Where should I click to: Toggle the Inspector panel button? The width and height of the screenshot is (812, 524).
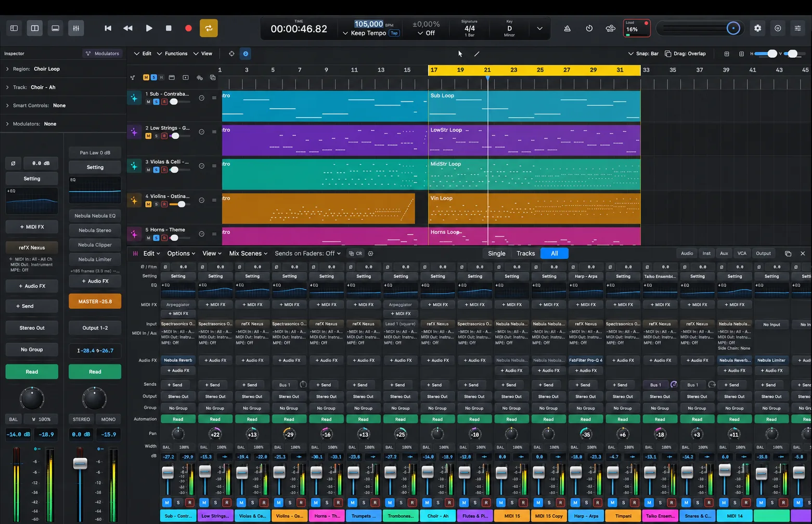(14, 28)
